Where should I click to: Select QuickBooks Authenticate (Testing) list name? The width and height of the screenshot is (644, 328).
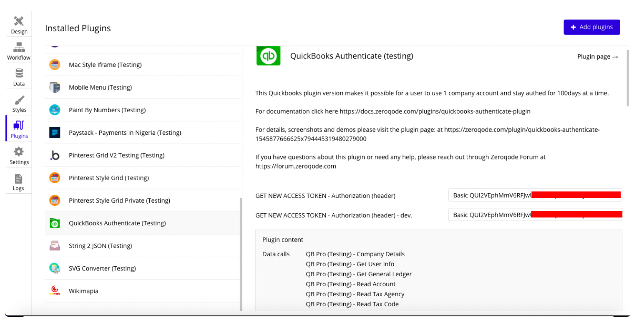[x=117, y=223]
